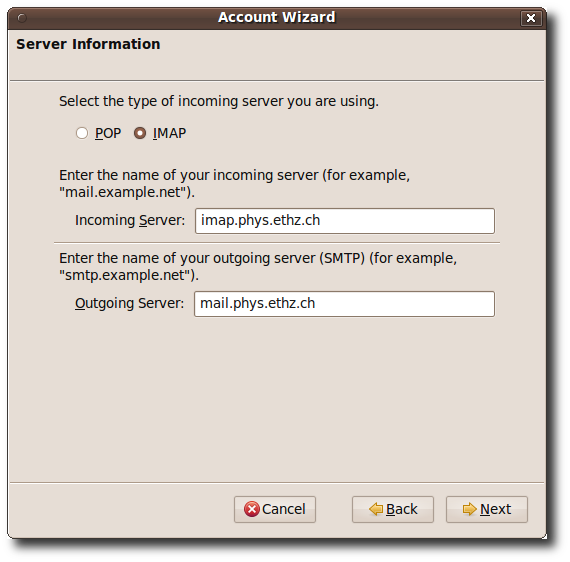Click the outgoing server (SMTP) instruction text
570x562 pixels.
[258, 266]
